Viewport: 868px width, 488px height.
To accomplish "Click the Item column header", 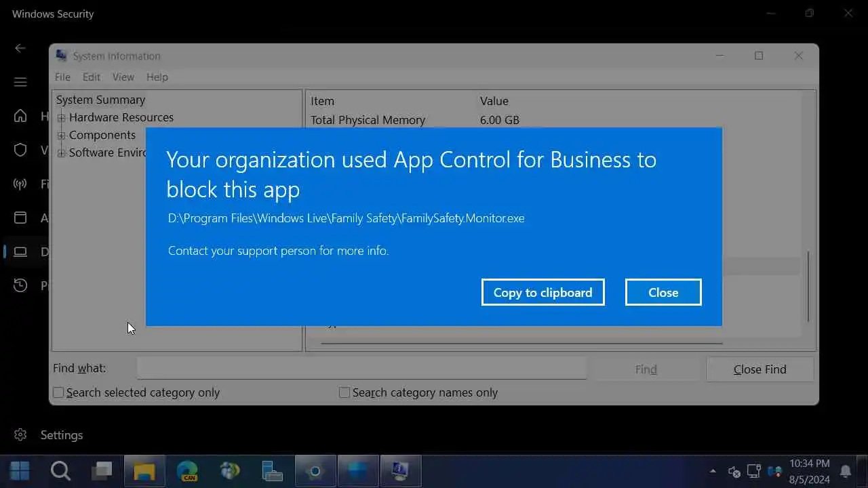I will (322, 101).
